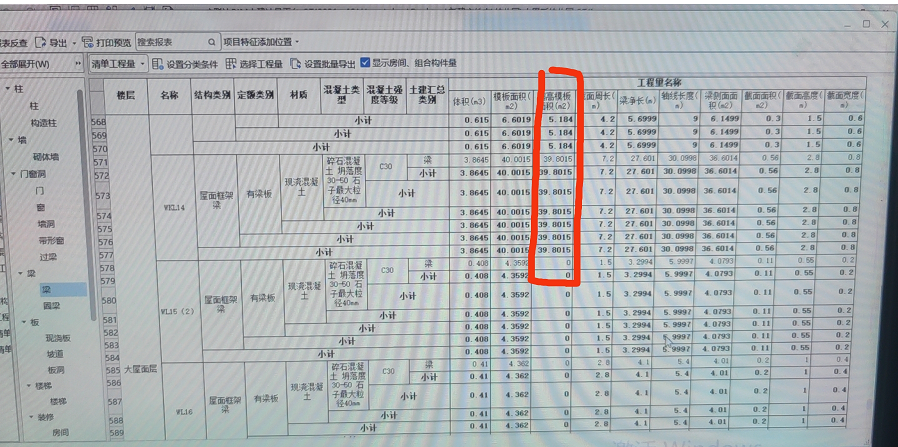This screenshot has height=447, width=898.
Task: Select the WL16 name cell
Action: [x=184, y=411]
